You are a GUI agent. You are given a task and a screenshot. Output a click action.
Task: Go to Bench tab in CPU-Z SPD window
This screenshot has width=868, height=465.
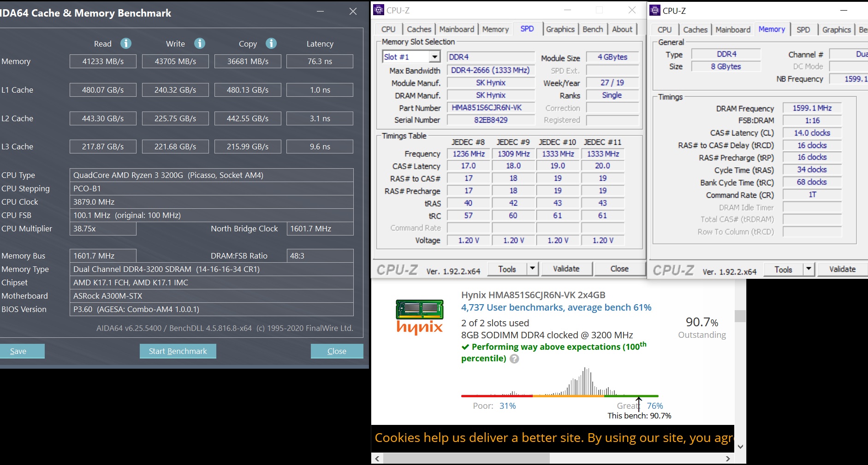[593, 29]
